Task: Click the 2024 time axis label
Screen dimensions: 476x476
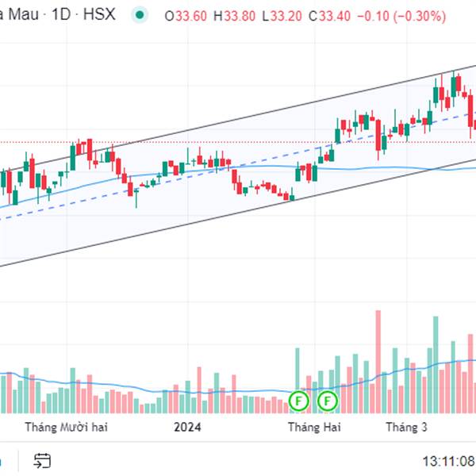Action: 187,428
